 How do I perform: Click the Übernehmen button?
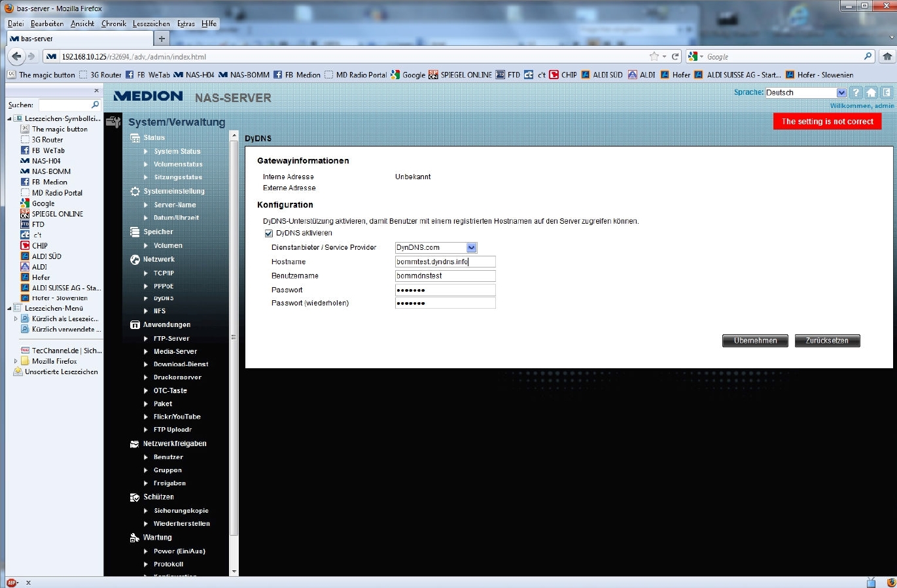754,340
